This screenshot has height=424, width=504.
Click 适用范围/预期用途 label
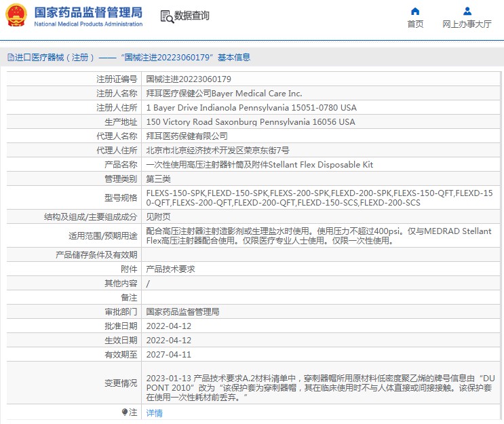pyautogui.click(x=103, y=235)
